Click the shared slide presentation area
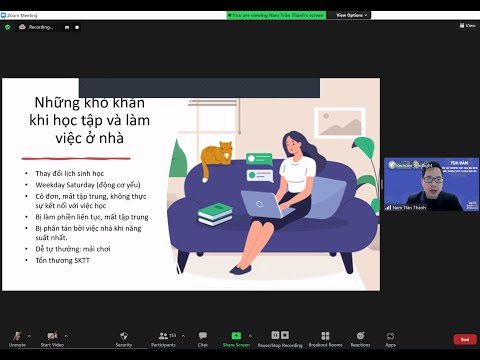480x360 pixels. 191,184
